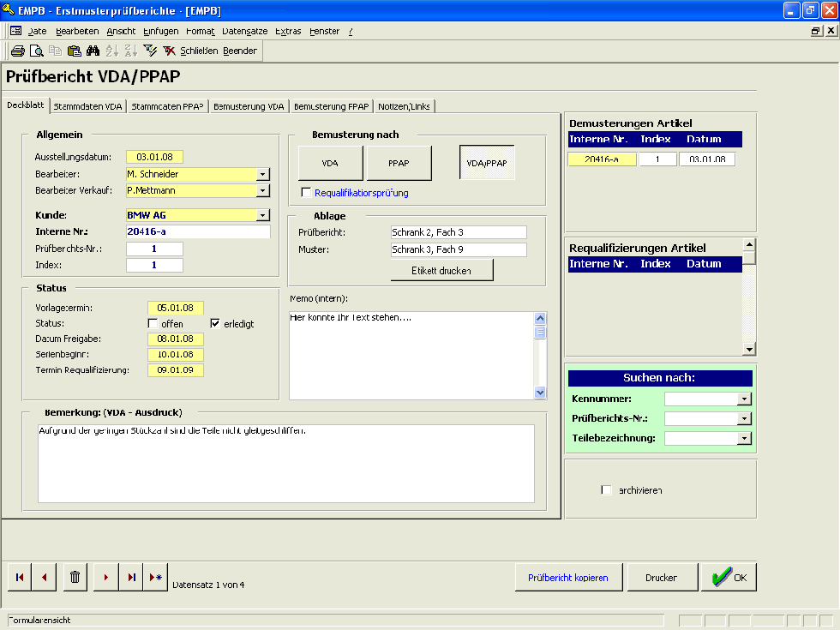
Task: Open the Bearbeiter dropdown list
Action: [x=263, y=174]
